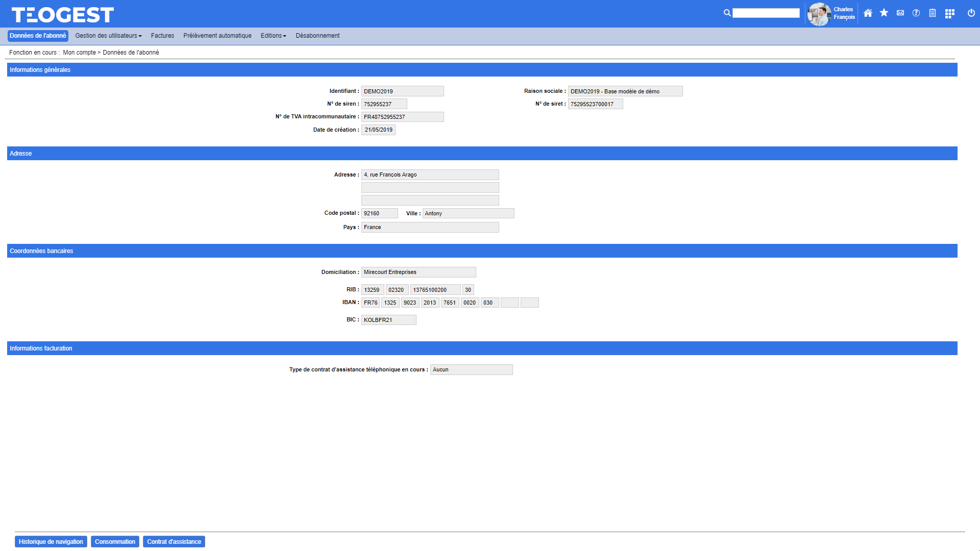Open the notepad icon in header

[933, 13]
